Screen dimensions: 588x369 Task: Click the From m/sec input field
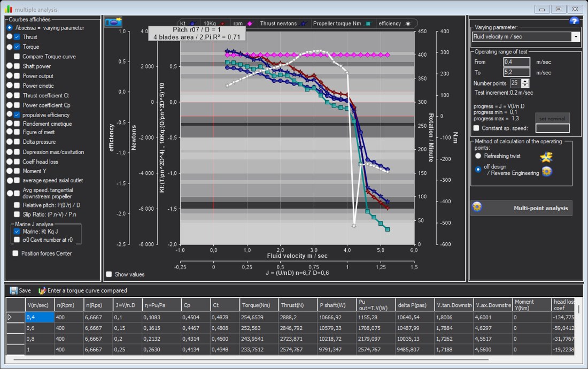[x=517, y=62]
